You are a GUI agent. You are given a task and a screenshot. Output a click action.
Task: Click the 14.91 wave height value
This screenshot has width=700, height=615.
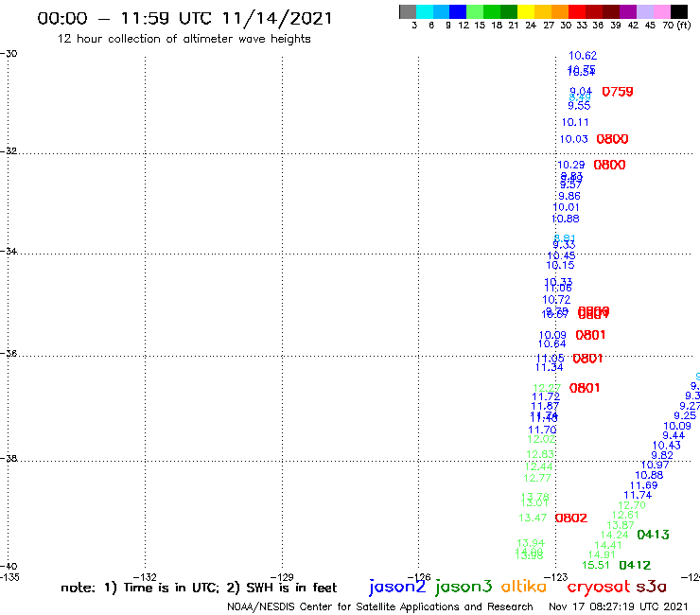pos(602,555)
